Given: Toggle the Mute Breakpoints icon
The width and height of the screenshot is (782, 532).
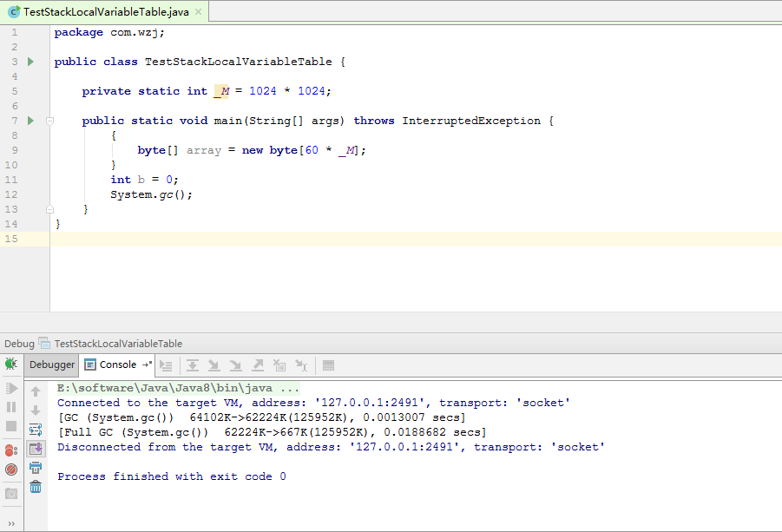Looking at the screenshot, I should [11, 470].
